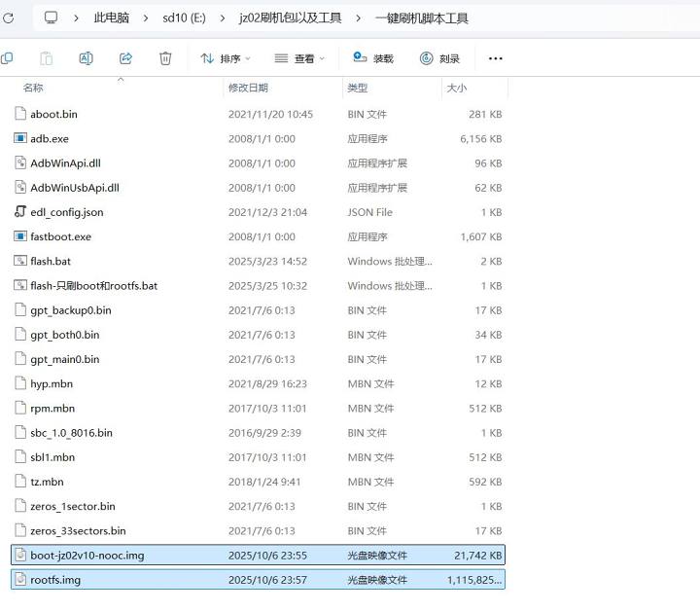This screenshot has height=612, width=700.
Task: Click the 装载 (Mount) disc image button
Action: point(373,58)
